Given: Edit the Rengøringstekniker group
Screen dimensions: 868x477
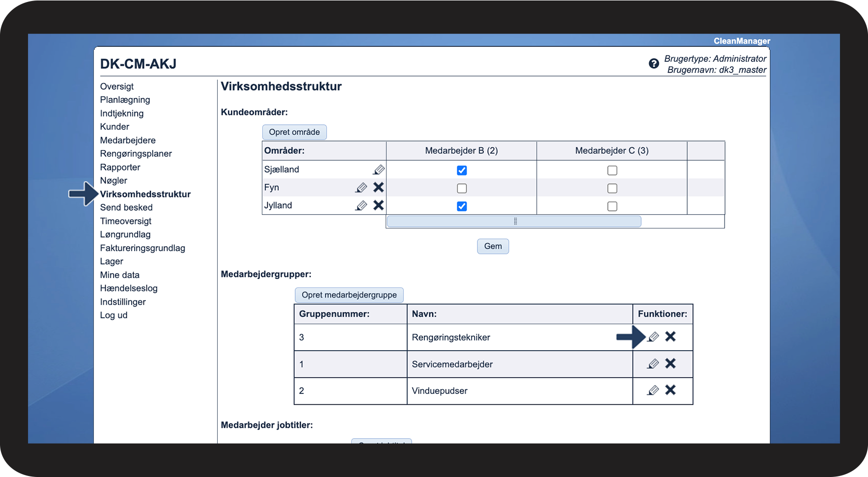Looking at the screenshot, I should tap(653, 337).
